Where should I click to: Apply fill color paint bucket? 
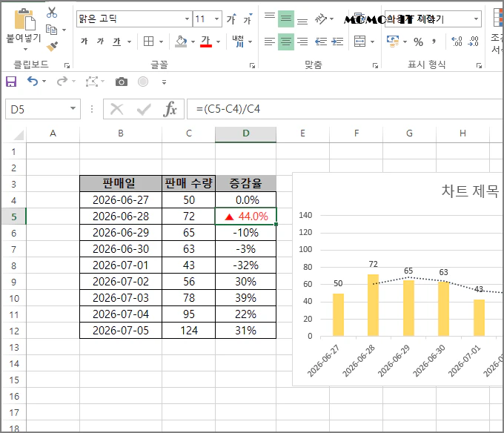[181, 42]
